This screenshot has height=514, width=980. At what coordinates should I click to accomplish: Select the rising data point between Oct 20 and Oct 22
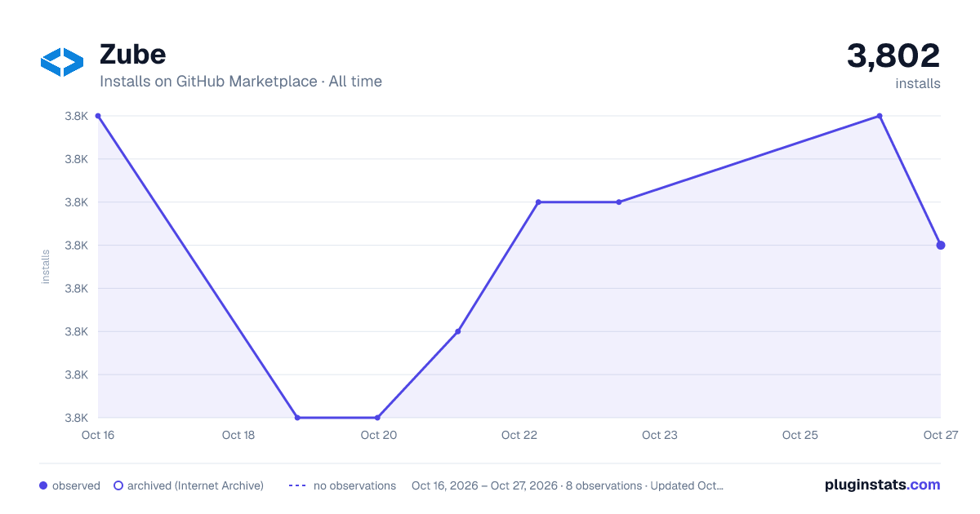point(457,331)
